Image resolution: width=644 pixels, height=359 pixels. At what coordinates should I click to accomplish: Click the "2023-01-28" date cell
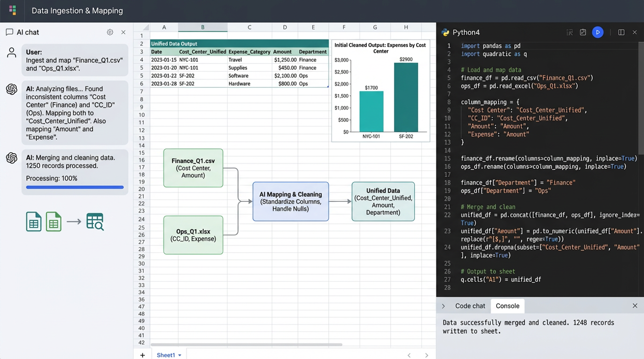click(x=164, y=84)
